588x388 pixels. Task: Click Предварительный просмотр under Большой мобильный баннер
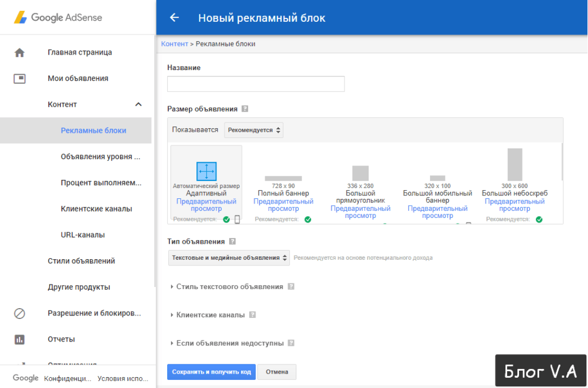click(x=437, y=212)
